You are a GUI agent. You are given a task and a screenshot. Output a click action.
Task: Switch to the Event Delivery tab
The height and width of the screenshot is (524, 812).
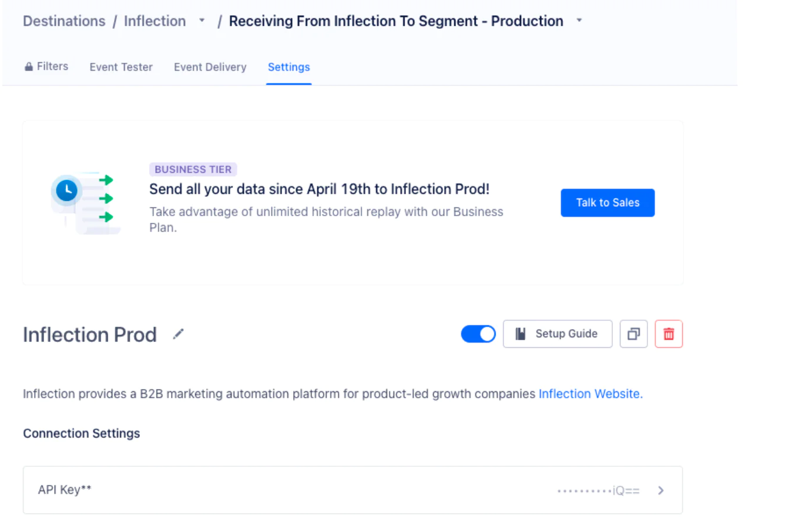210,67
